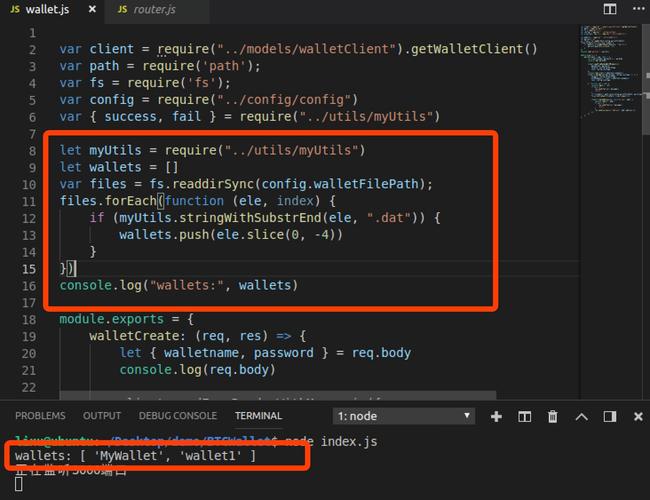
Task: Select the TERMINAL panel tab
Action: tap(258, 416)
